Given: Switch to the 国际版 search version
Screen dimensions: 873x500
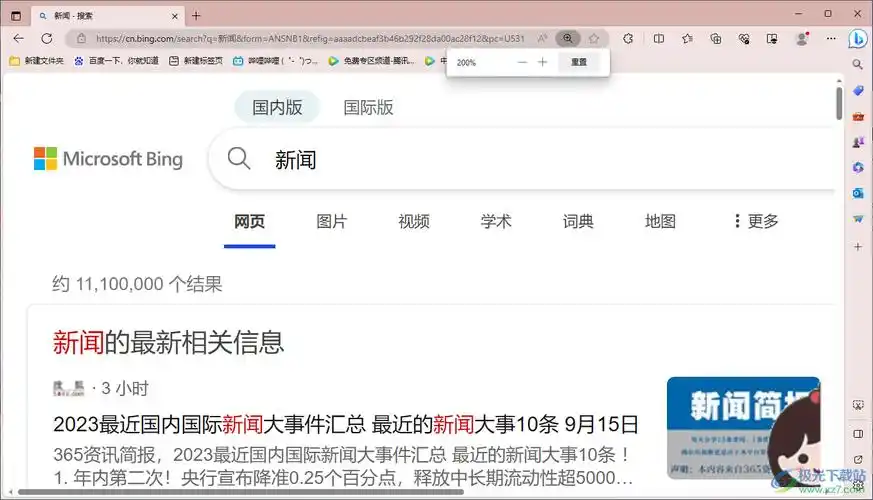Looking at the screenshot, I should point(368,108).
